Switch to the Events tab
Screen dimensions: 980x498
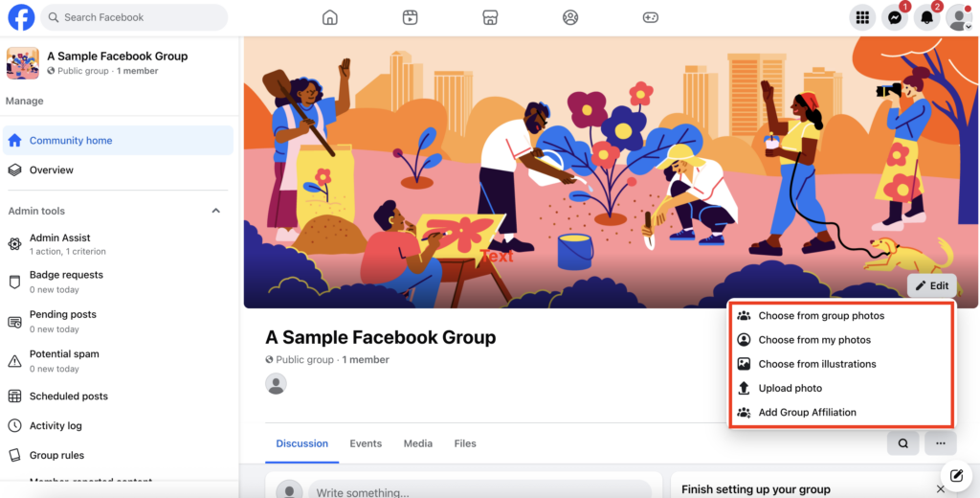tap(366, 443)
